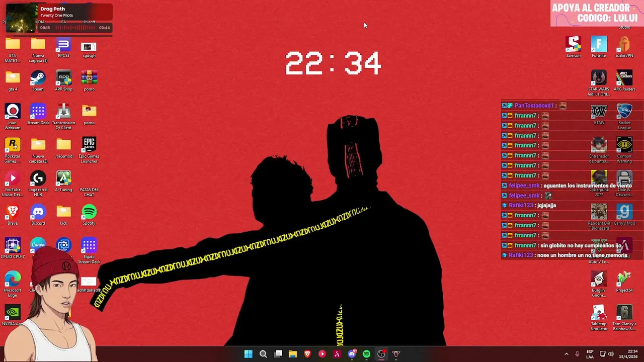This screenshot has height=362, width=644.
Task: Select Tom Clancy's Rainbow Six icon
Action: [x=624, y=318]
